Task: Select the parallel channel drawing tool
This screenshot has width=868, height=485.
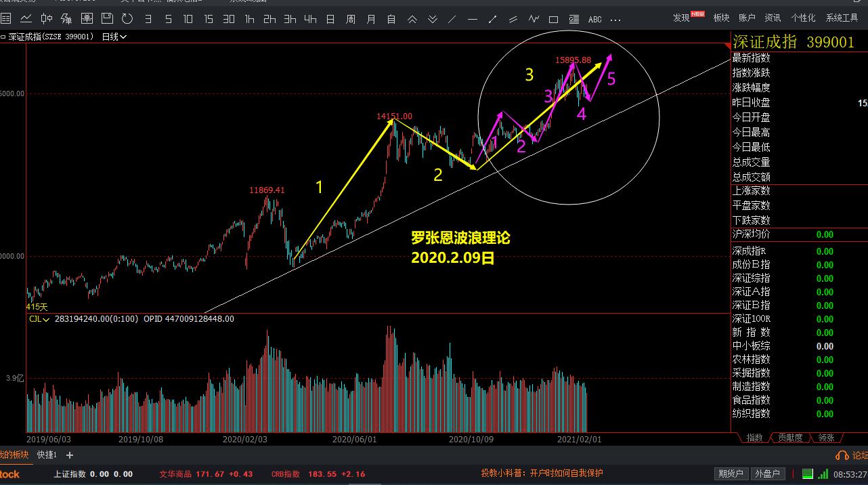Action: pyautogui.click(x=513, y=19)
